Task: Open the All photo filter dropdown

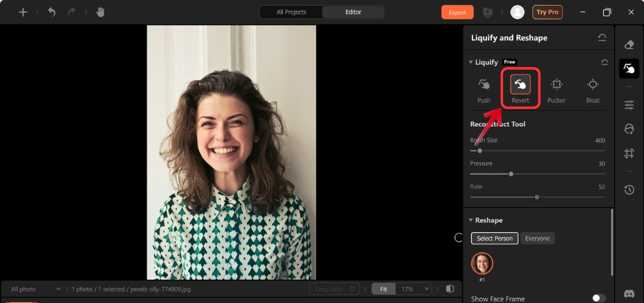Action: click(35, 289)
